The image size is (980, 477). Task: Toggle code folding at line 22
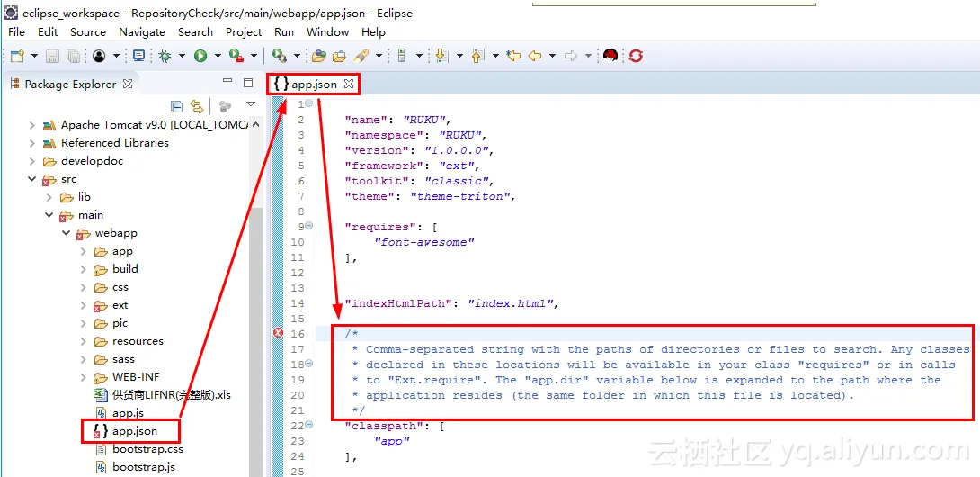[x=309, y=425]
